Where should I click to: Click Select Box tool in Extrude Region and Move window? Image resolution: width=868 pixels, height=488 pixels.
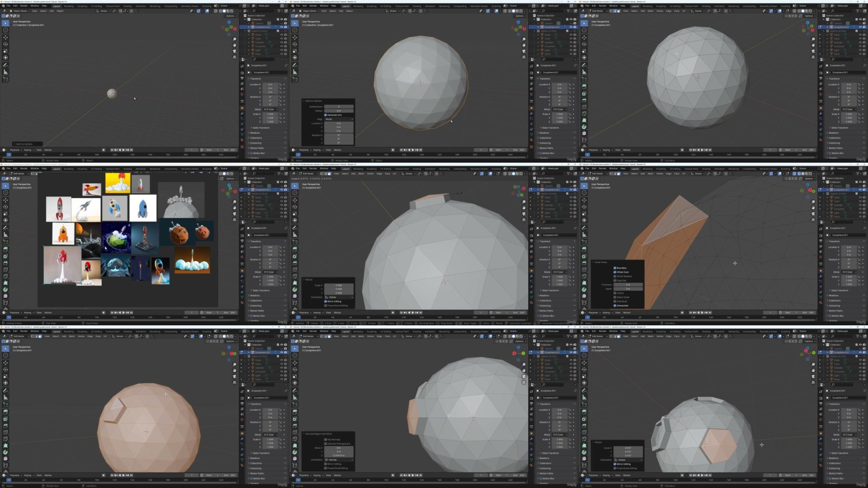click(x=295, y=349)
